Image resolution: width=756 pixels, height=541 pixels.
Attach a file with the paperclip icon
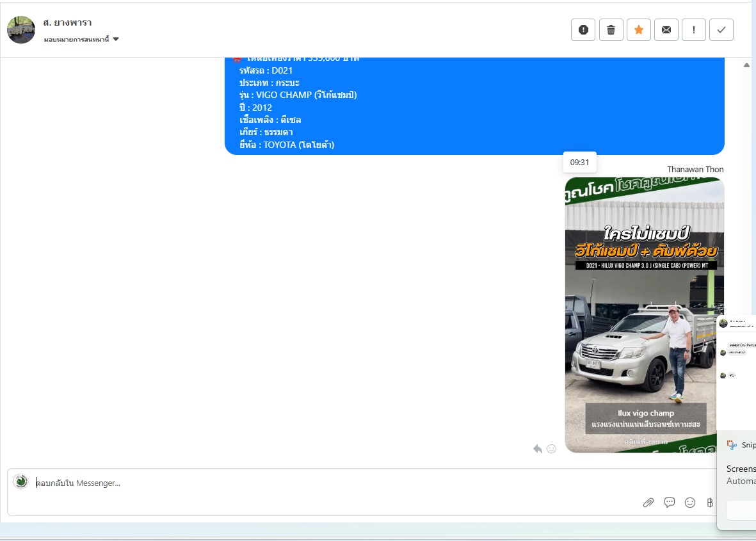click(x=648, y=503)
